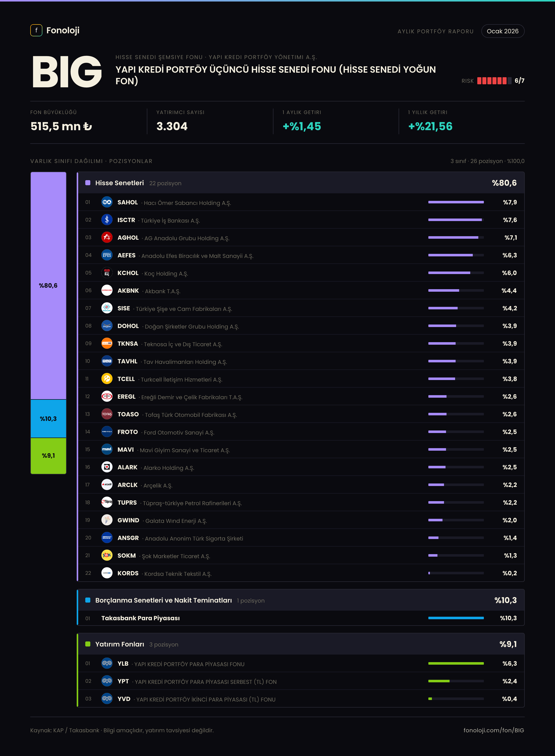Click the TCELL Turkcell logo
Screen dimensions: 555x756
click(107, 379)
